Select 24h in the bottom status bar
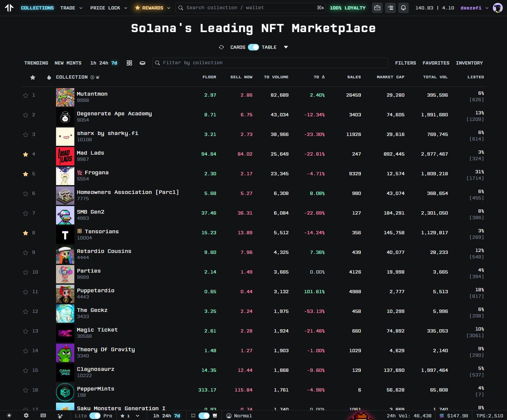This screenshot has width=507, height=420. 166,416
